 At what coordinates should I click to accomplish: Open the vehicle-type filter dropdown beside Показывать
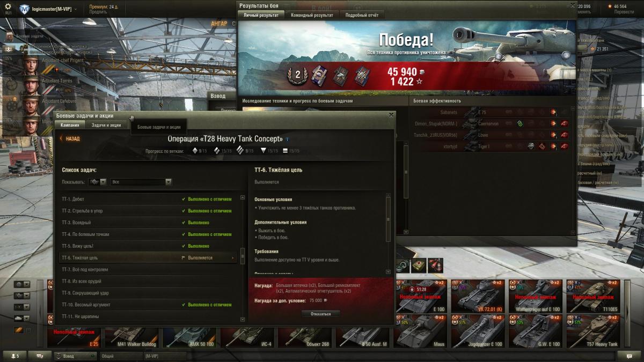97,182
